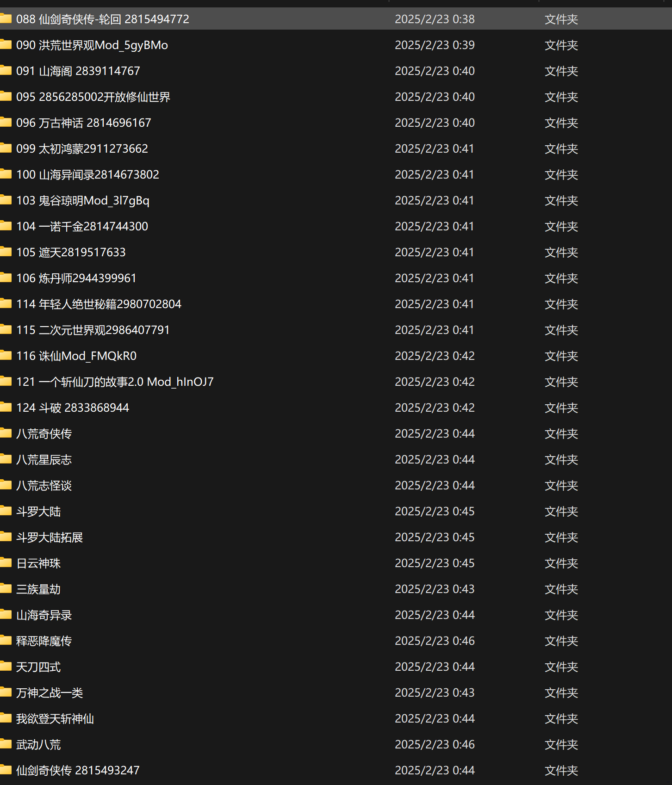This screenshot has width=672, height=785.
Task: Click the date cell of 114 年轻人绝世秘籍
Action: [434, 304]
